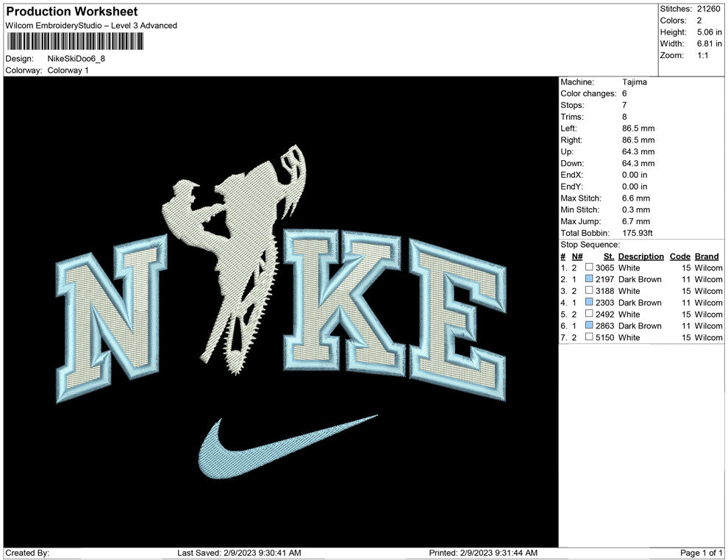728x560 pixels.
Task: Click "Wilcom EmbroideryStudio – Level 3 Advanced" text
Action: pyautogui.click(x=91, y=26)
